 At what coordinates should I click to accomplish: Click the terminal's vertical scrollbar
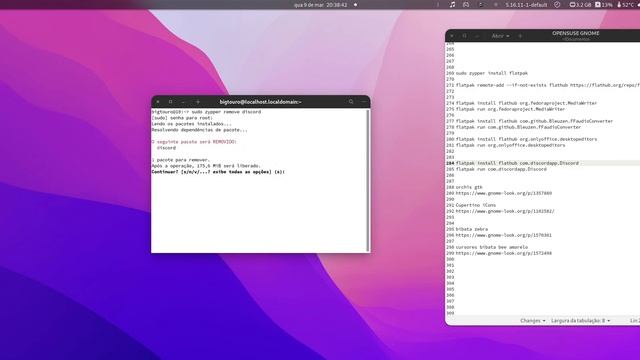point(369,180)
